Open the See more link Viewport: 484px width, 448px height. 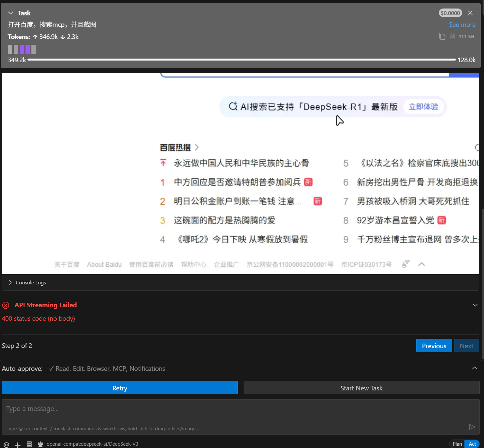click(x=462, y=25)
